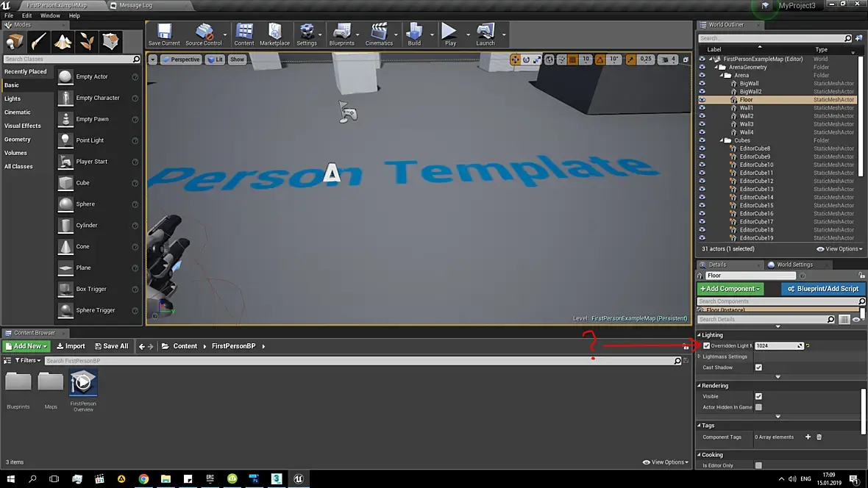This screenshot has height=488, width=868.
Task: Open viewport options dropdown arrow
Action: click(152, 60)
